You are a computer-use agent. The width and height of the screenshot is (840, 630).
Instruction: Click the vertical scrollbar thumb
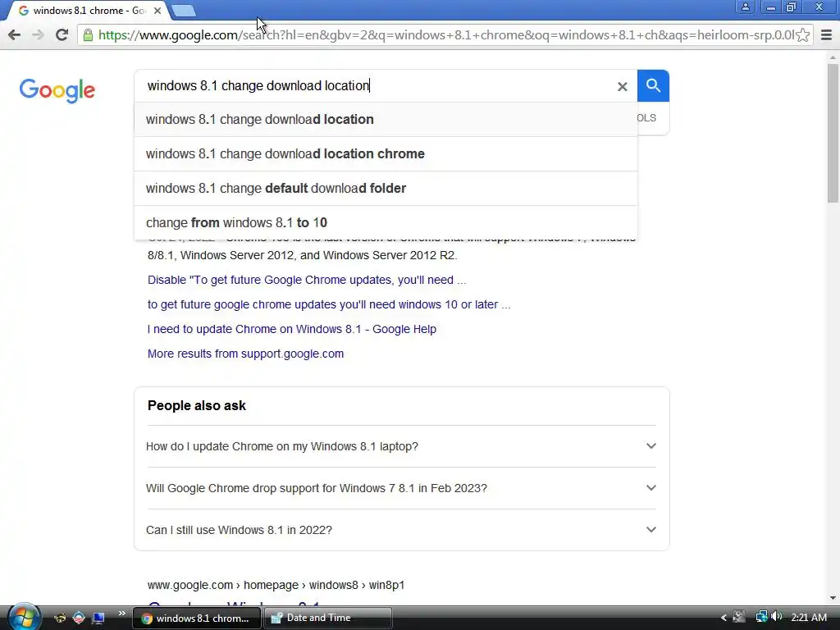[833, 133]
